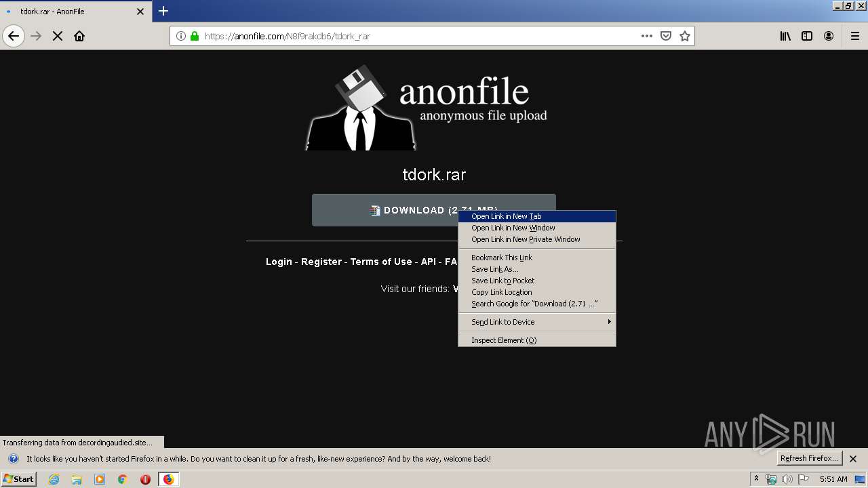This screenshot has width=868, height=488.
Task: Open the Register link
Action: point(321,262)
